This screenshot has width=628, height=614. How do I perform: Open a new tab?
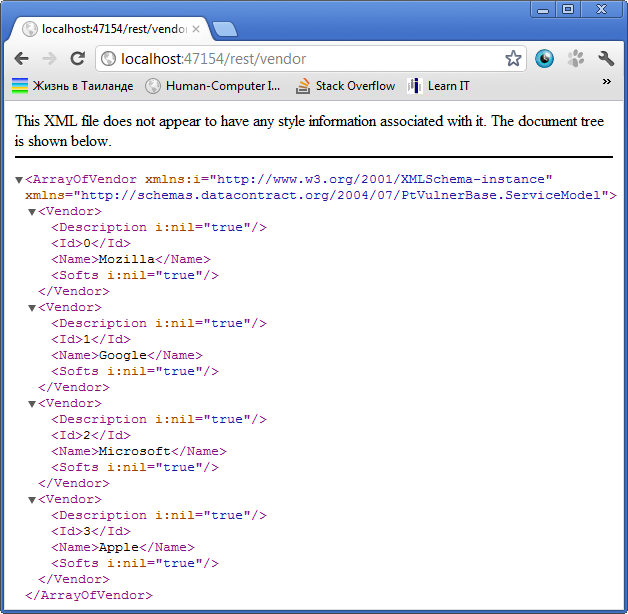point(224,30)
